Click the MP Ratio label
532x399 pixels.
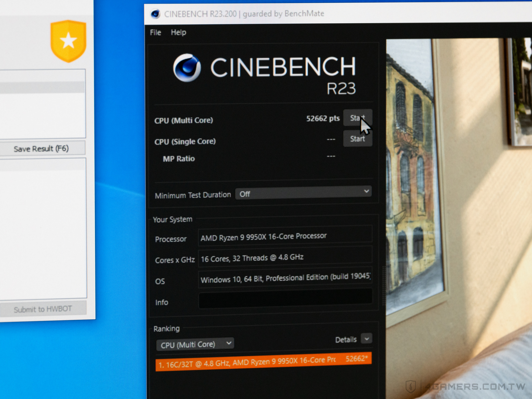point(179,159)
